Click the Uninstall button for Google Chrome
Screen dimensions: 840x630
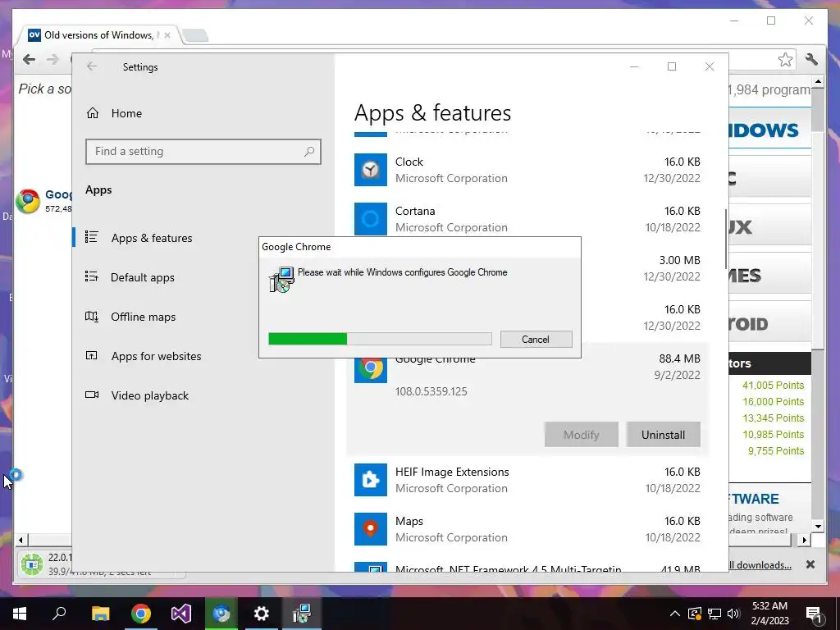pyautogui.click(x=663, y=435)
